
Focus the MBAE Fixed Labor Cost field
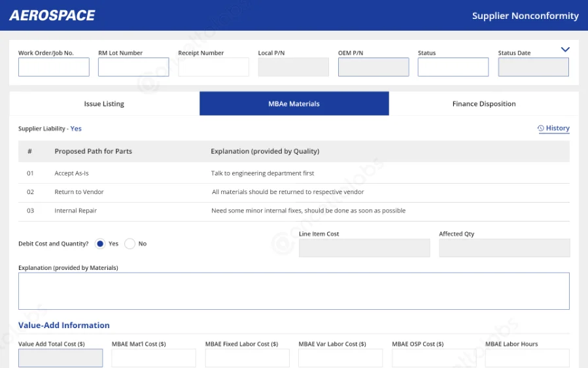point(247,358)
